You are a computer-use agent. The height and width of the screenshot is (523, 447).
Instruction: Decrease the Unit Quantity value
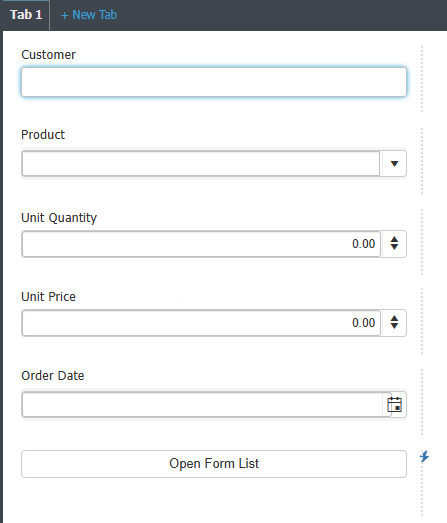pyautogui.click(x=394, y=247)
